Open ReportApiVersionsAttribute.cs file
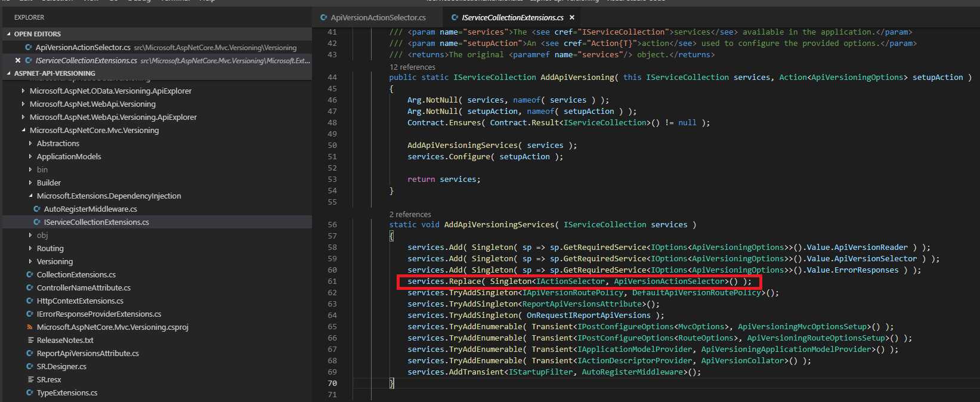980x402 pixels. 88,353
